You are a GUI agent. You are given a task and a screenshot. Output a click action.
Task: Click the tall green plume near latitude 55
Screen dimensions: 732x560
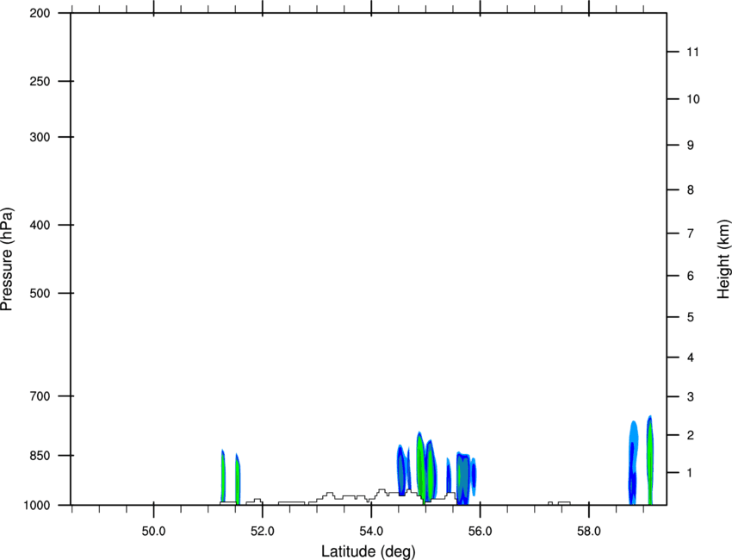tap(420, 467)
